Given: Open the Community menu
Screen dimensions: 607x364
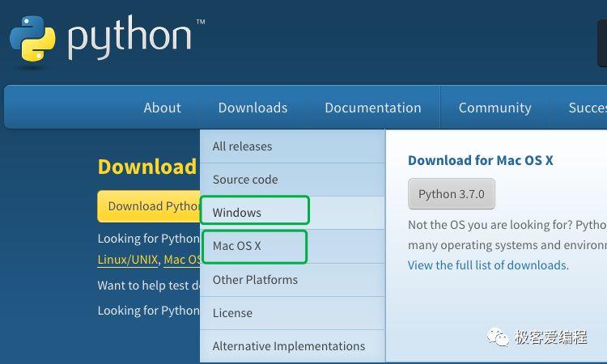Looking at the screenshot, I should coord(495,108).
